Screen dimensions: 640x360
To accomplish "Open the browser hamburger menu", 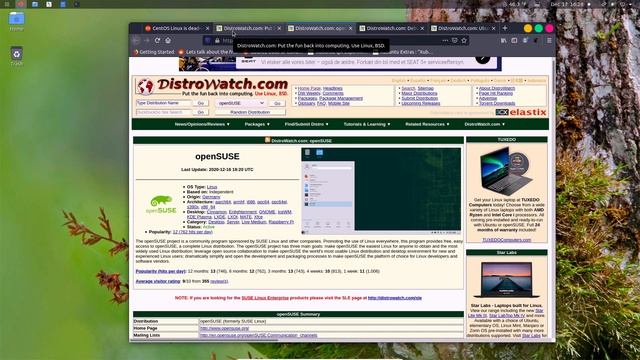I will pos(549,40).
